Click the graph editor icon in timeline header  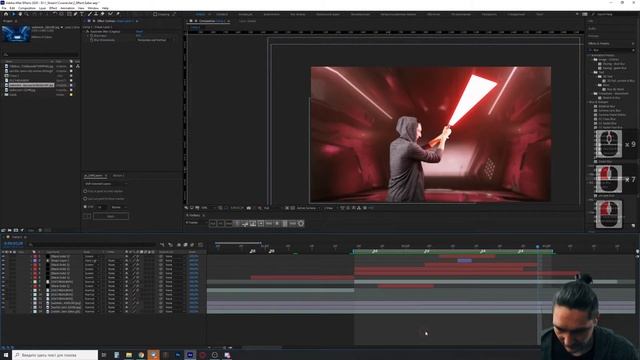[200, 244]
